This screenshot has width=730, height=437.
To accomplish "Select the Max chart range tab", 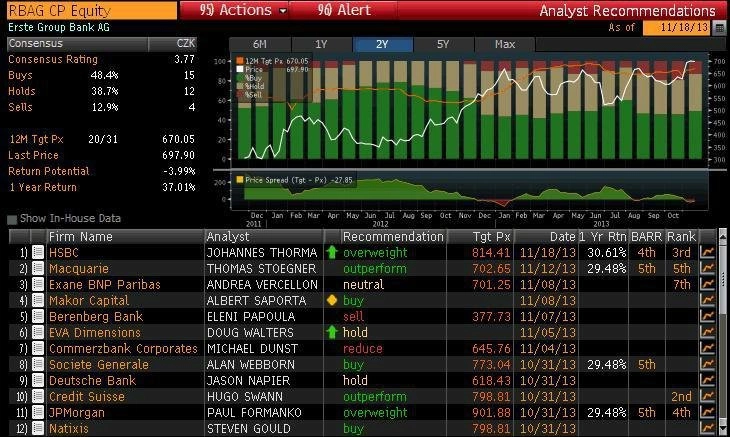I will click(x=505, y=44).
